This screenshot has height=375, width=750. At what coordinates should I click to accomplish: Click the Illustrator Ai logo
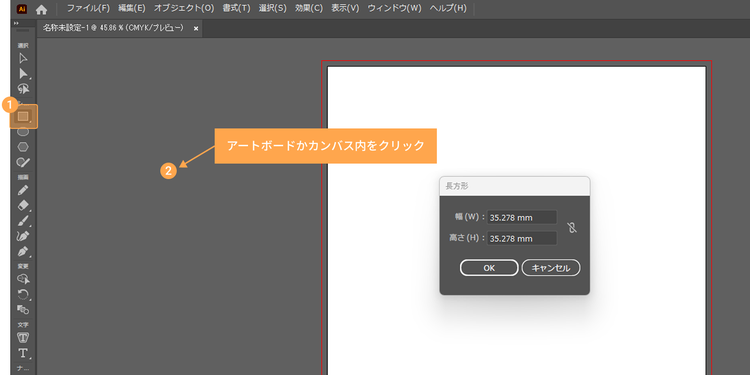(x=22, y=9)
